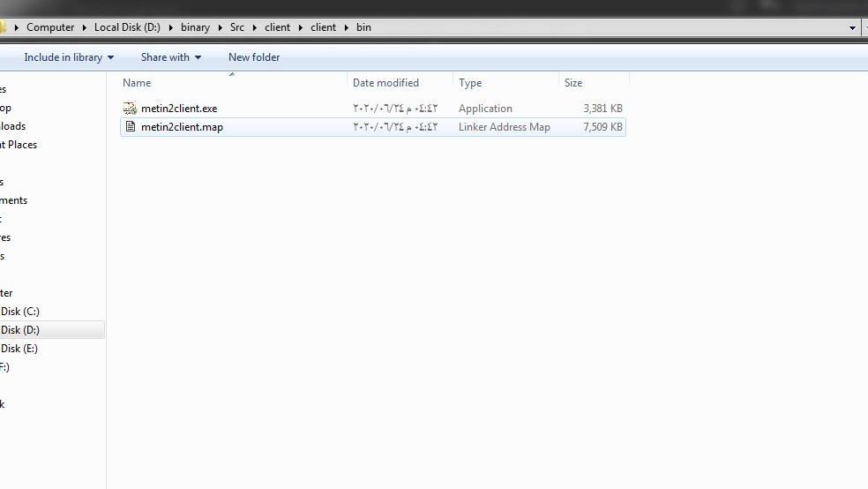Image resolution: width=868 pixels, height=489 pixels.
Task: Create a New folder
Action: pos(254,57)
